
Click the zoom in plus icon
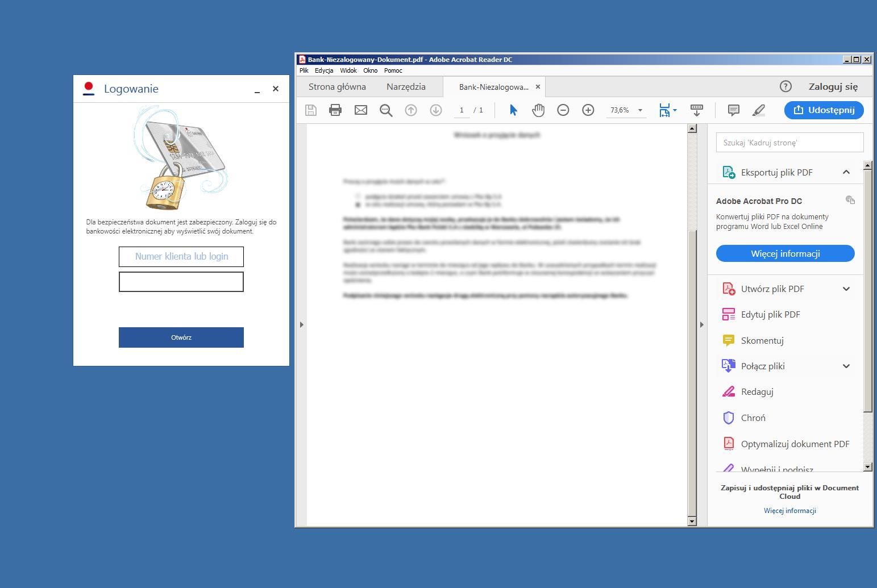tap(588, 110)
